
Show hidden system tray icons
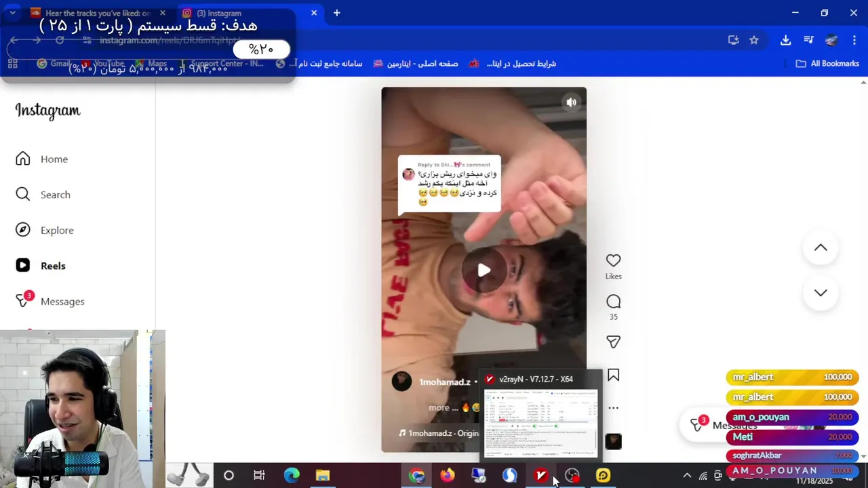[687, 475]
